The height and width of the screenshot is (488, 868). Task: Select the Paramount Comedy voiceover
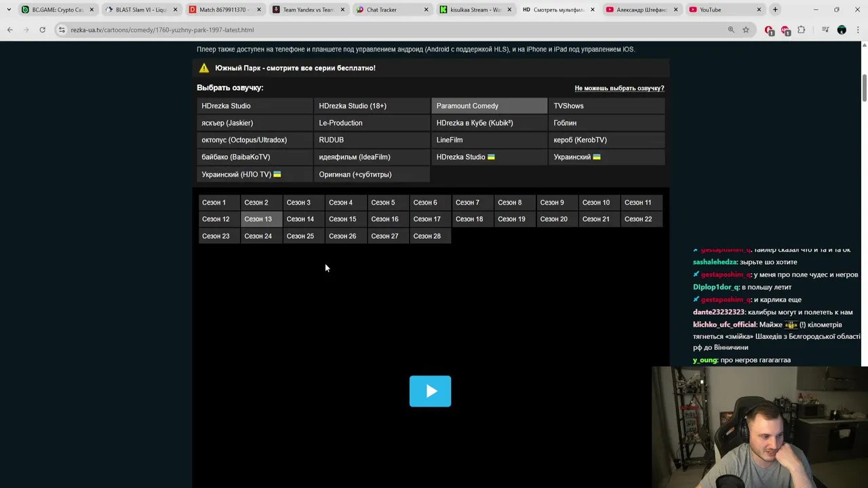489,106
